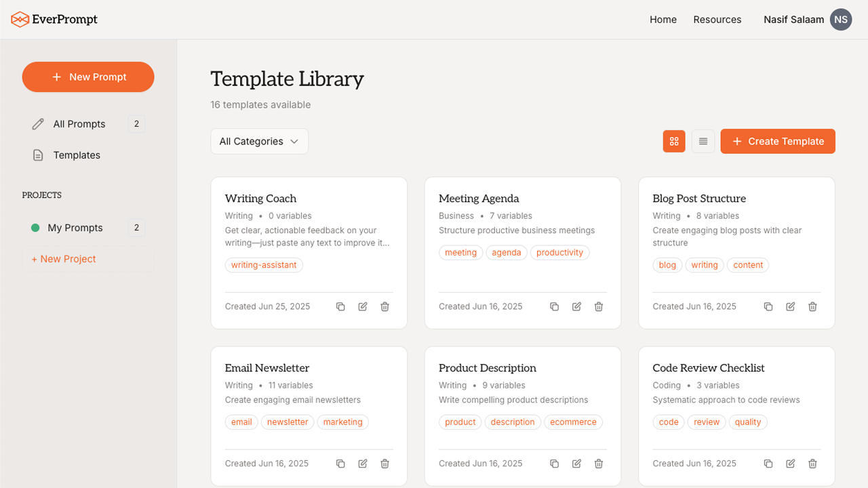Duplicate the Writing Coach template
The width and height of the screenshot is (868, 488).
coord(340,306)
